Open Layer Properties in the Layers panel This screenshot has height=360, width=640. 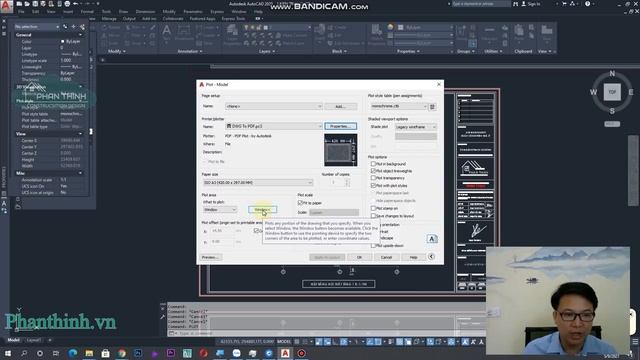pyautogui.click(x=232, y=33)
